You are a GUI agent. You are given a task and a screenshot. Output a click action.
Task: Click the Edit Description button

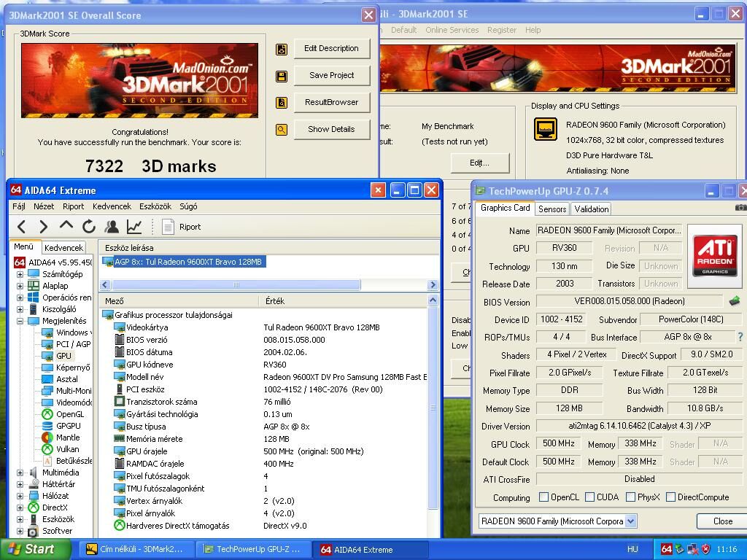click(332, 49)
